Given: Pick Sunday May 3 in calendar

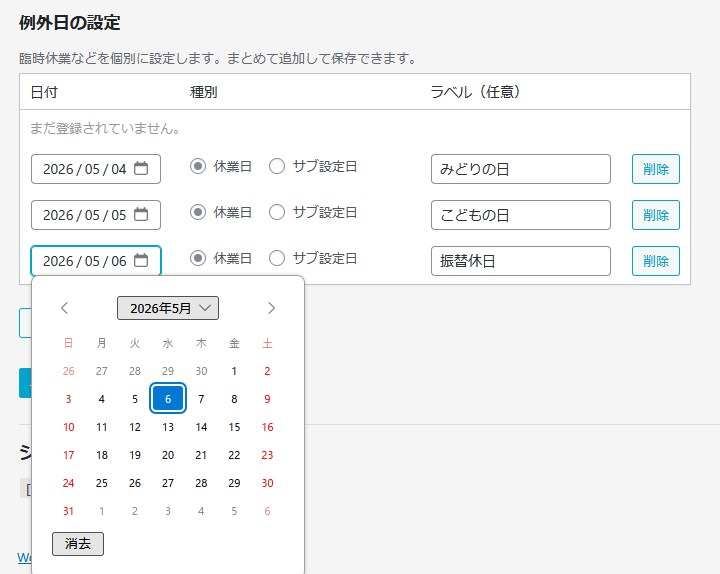Looking at the screenshot, I should click(x=68, y=399).
